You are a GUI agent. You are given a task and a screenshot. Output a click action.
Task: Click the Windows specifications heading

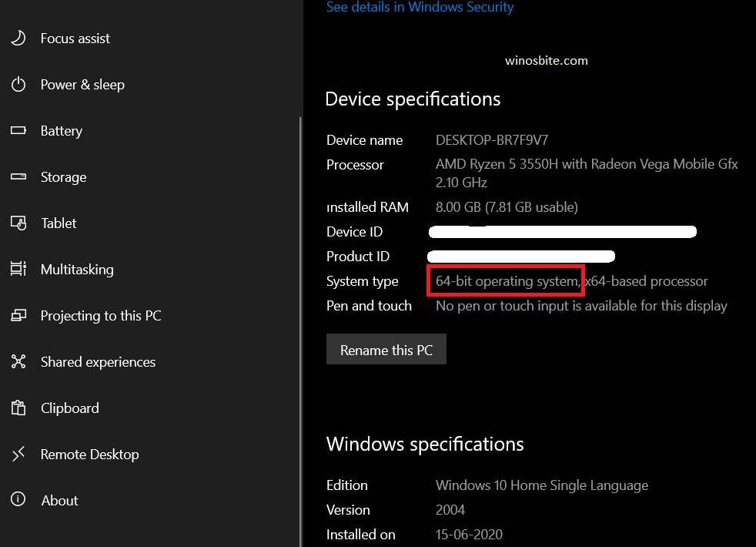tap(425, 445)
